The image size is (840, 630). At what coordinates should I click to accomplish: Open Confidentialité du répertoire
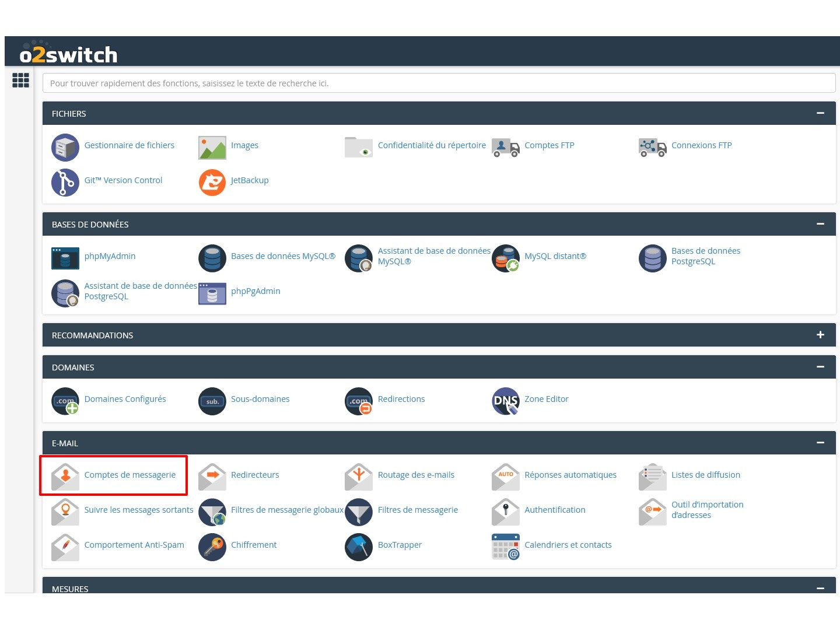[432, 145]
